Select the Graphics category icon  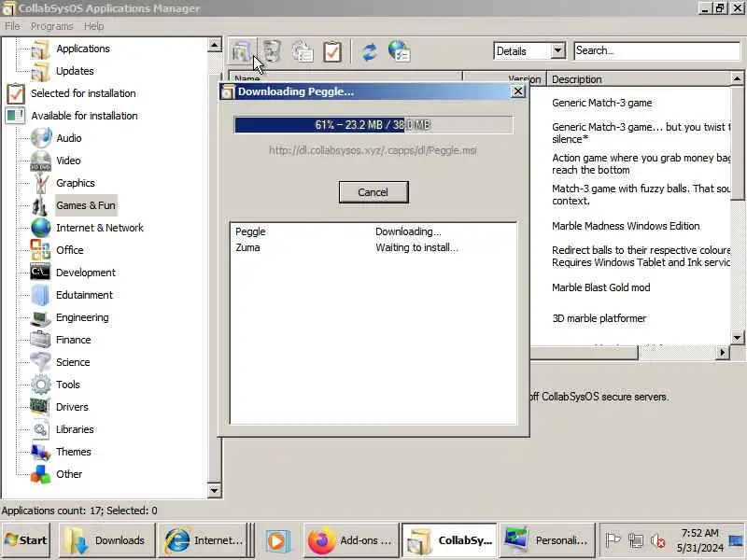point(40,183)
